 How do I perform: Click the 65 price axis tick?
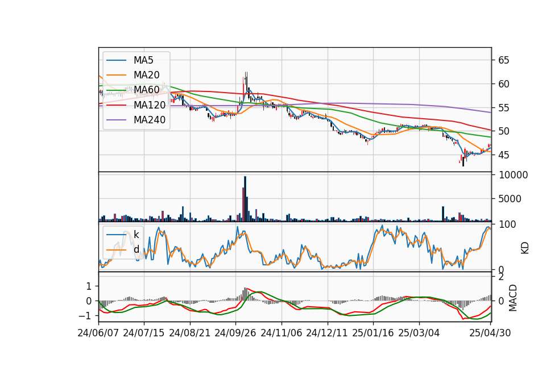click(x=504, y=61)
